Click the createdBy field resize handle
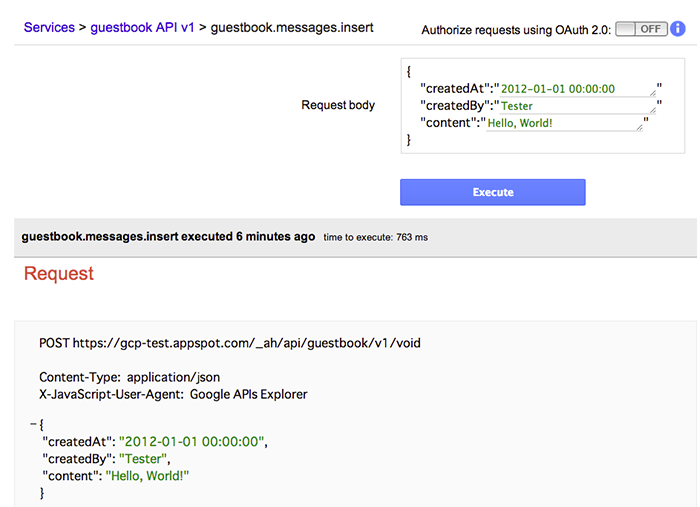This screenshot has width=700, height=507. pyautogui.click(x=653, y=110)
